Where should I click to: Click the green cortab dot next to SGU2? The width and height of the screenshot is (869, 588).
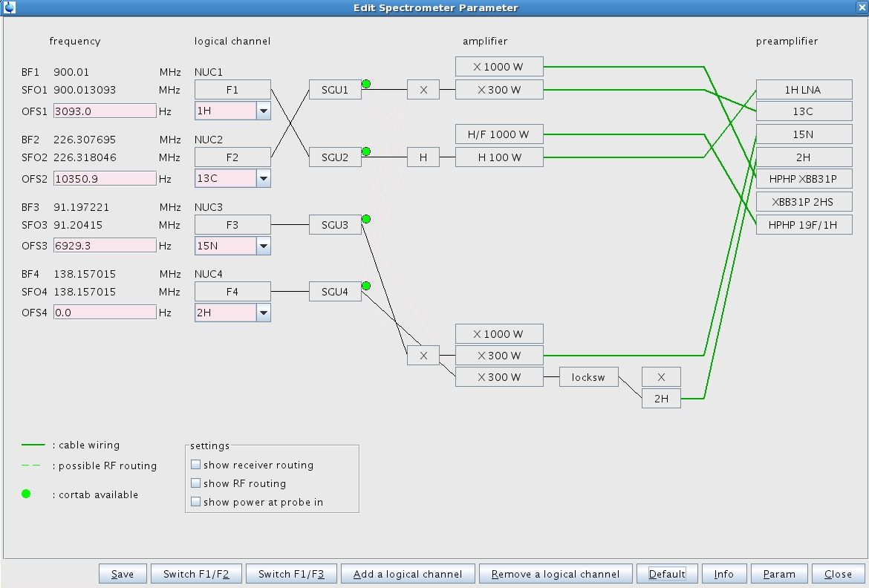[366, 151]
